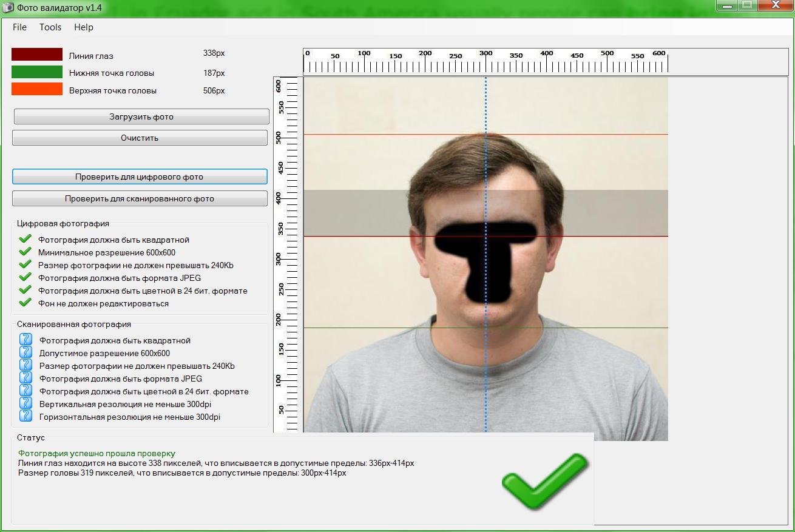Image resolution: width=795 pixels, height=532 pixels.
Task: Click Проверить для сканированного фото button
Action: (140, 198)
